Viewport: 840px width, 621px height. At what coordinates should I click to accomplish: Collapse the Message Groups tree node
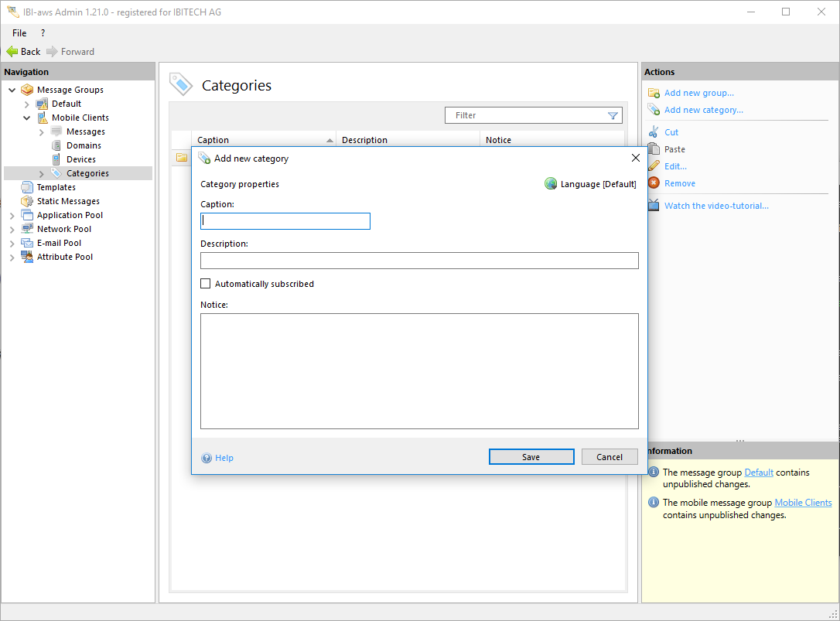coord(12,90)
